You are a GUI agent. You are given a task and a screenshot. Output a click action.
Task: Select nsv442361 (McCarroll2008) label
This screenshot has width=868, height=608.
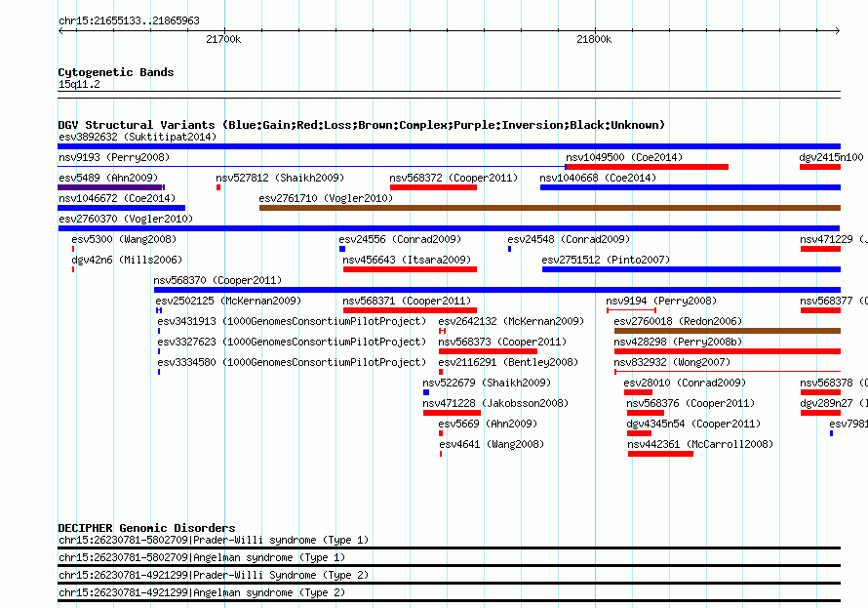point(700,444)
